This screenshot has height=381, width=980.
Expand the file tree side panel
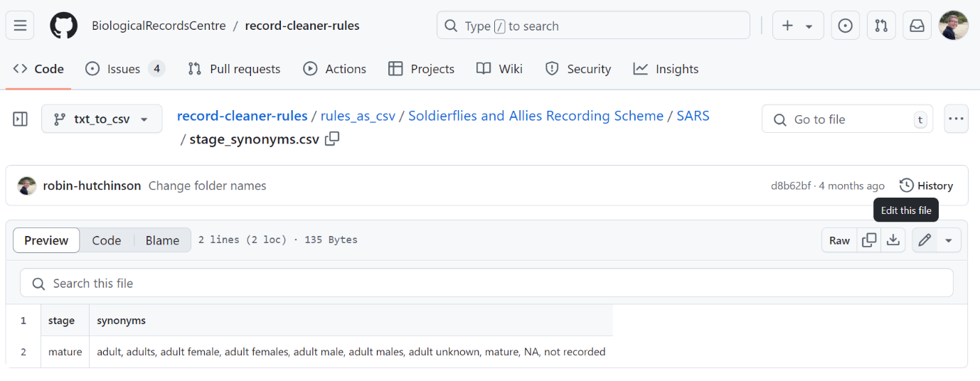coord(21,119)
